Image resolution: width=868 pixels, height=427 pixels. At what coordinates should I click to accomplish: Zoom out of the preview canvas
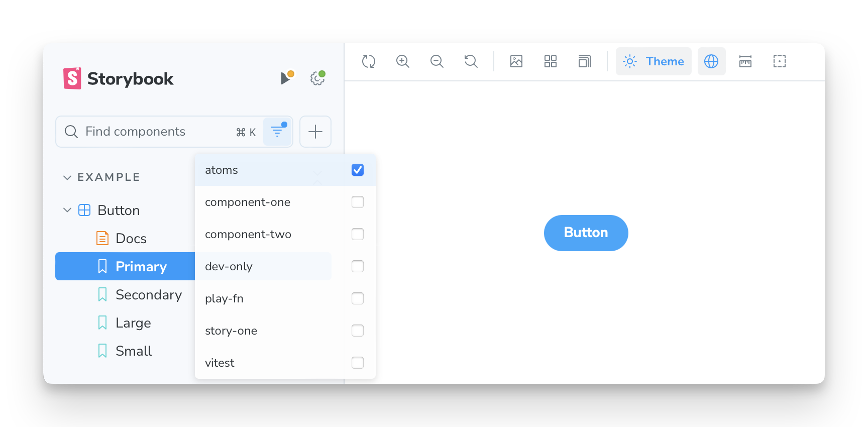(x=437, y=61)
